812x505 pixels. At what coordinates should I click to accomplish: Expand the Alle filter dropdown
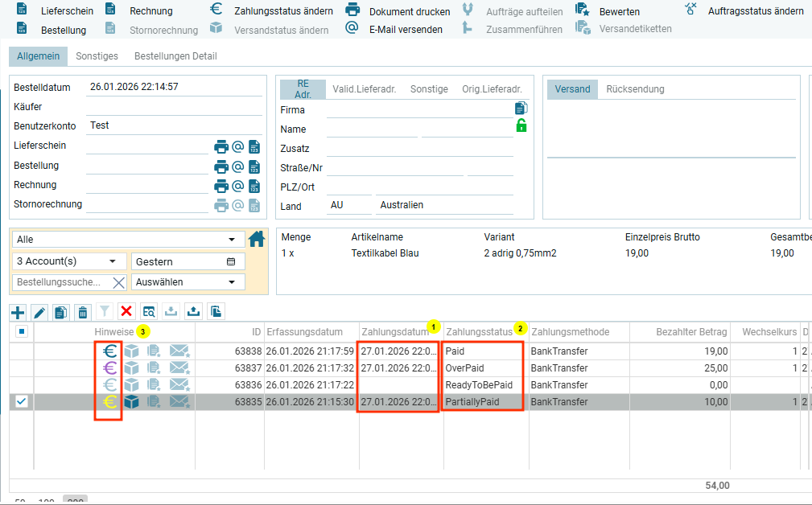pos(232,240)
